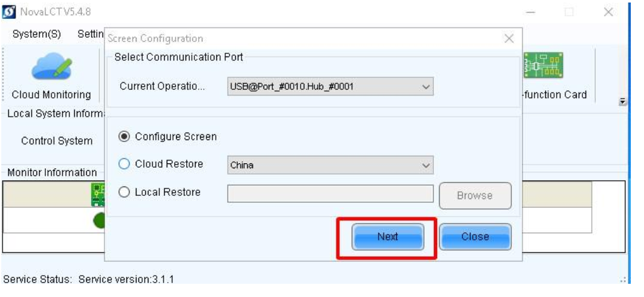
Task: Click the Service version:3.1.1 status text
Action: point(126,280)
